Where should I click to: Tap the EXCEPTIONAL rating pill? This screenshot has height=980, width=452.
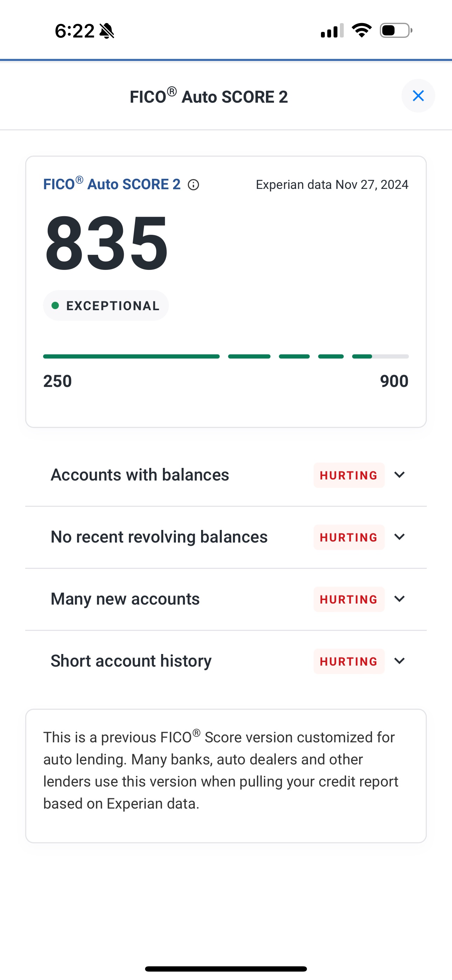point(106,306)
